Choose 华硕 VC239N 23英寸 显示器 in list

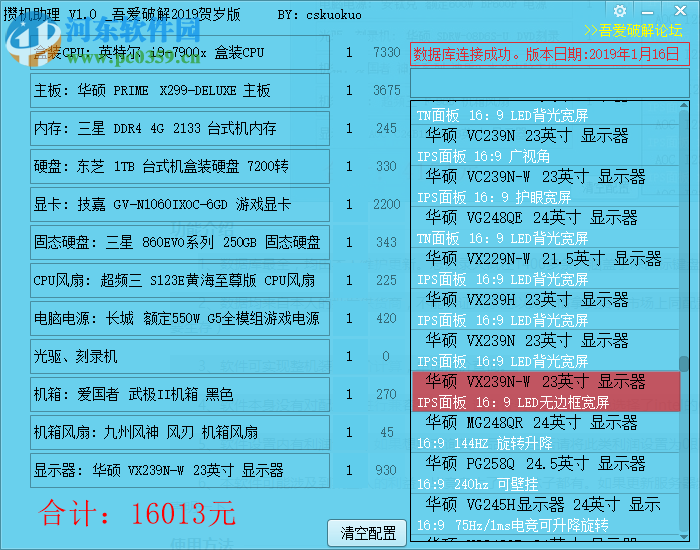(x=546, y=146)
